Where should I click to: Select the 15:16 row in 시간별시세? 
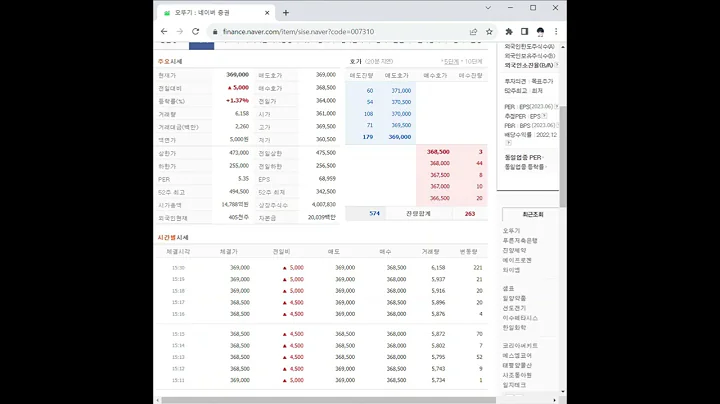[x=322, y=314]
